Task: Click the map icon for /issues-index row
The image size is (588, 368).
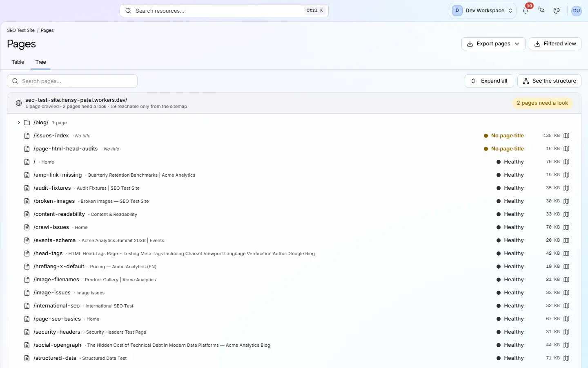Action: 566,136
